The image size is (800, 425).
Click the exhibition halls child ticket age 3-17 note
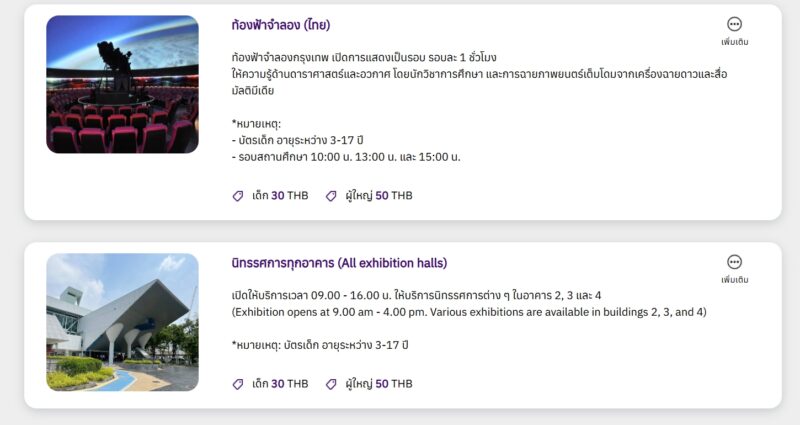320,345
